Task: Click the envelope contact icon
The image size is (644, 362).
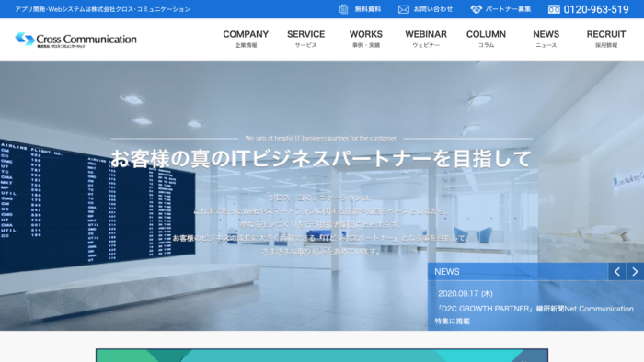Action: [403, 9]
